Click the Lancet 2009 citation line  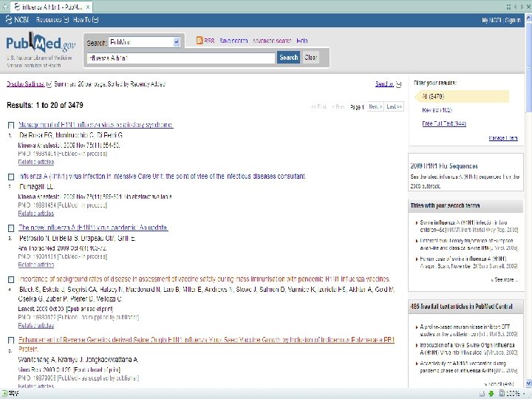66,309
